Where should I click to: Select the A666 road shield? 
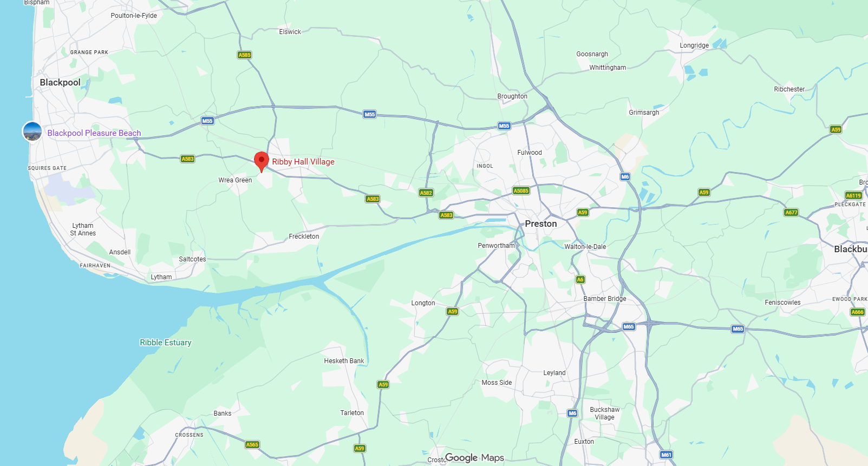pyautogui.click(x=858, y=312)
